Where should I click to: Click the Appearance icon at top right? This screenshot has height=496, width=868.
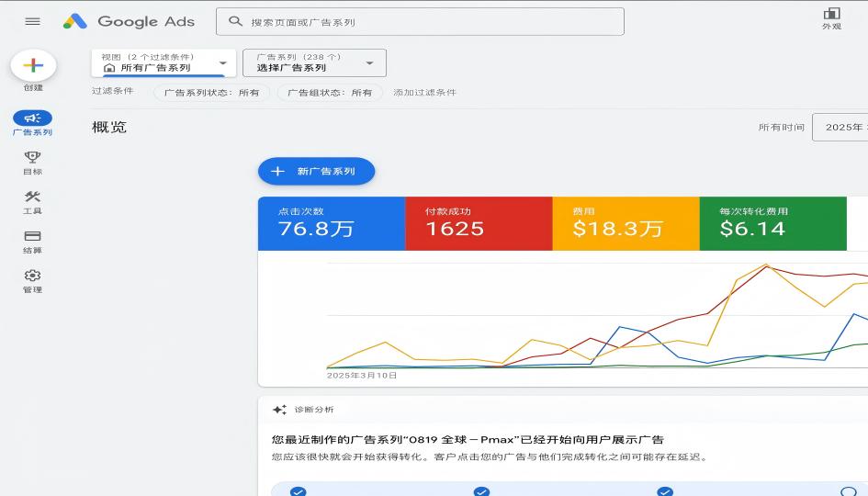point(831,15)
